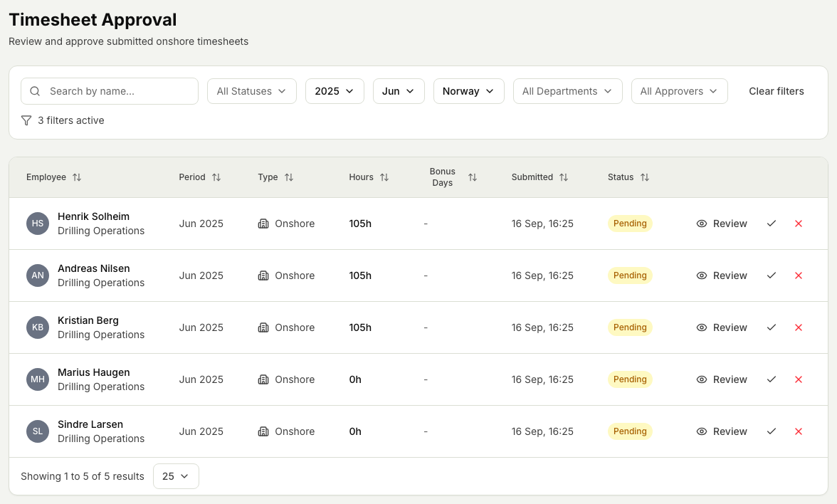Click the HS avatar for Henrik Solheim
Image resolution: width=837 pixels, height=504 pixels.
(x=37, y=224)
